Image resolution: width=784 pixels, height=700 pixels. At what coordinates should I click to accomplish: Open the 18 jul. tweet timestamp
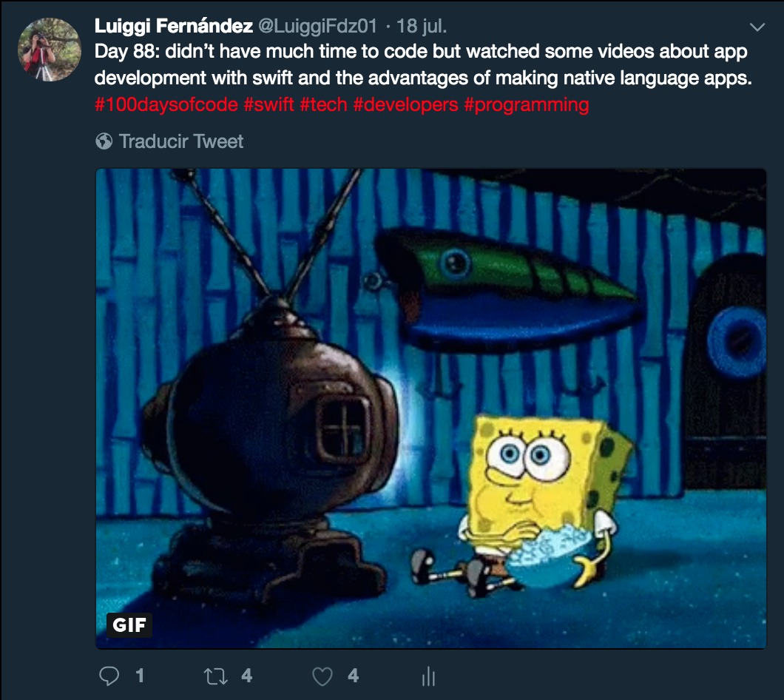coord(422,26)
